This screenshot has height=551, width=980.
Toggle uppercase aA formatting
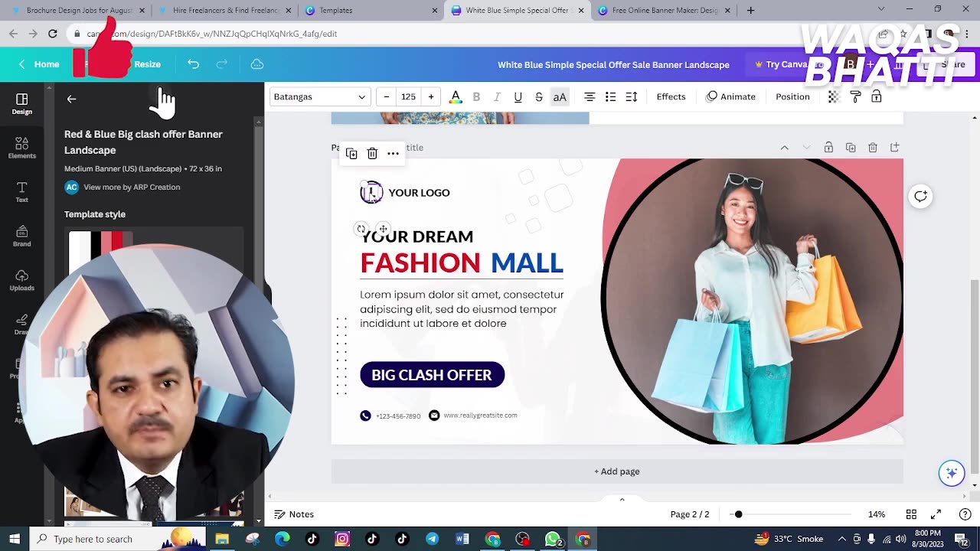560,96
